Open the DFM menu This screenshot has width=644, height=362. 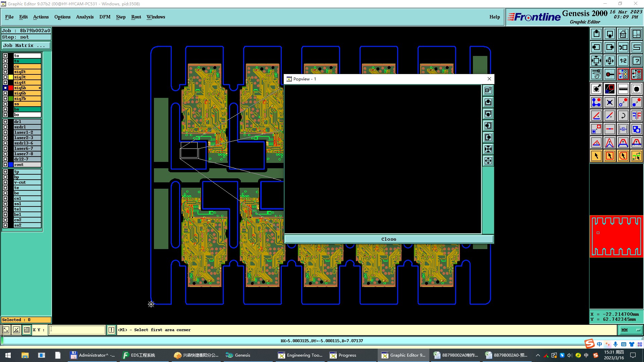click(x=105, y=17)
